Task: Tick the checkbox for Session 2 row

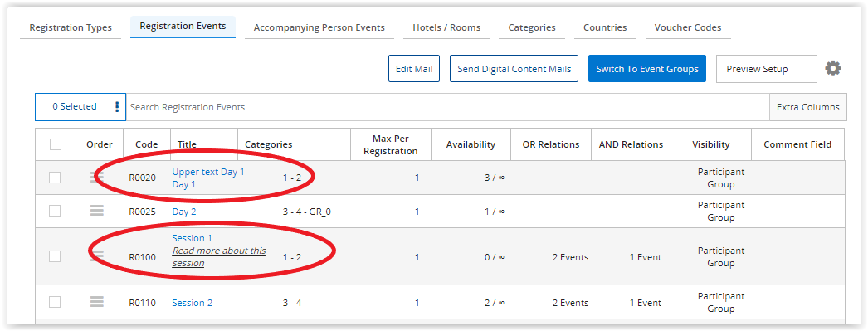Action: [x=55, y=302]
